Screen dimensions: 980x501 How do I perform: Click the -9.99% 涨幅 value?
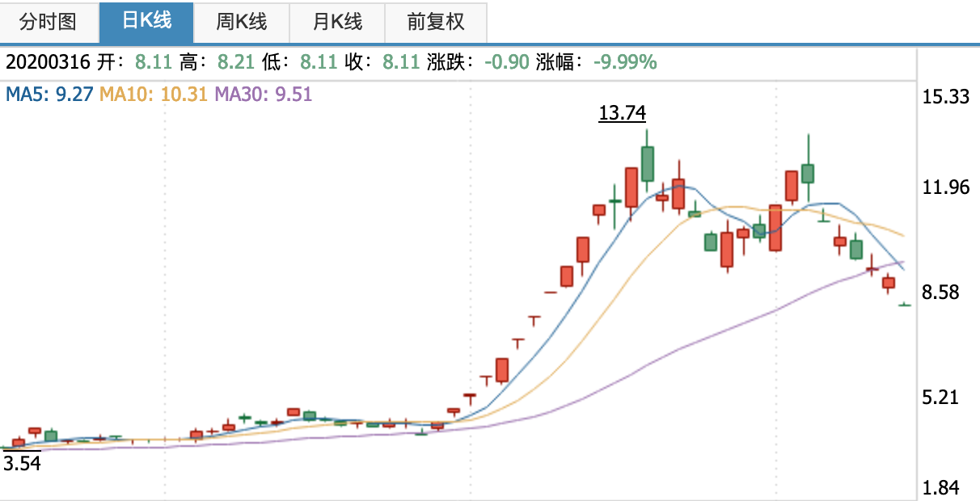[625, 62]
